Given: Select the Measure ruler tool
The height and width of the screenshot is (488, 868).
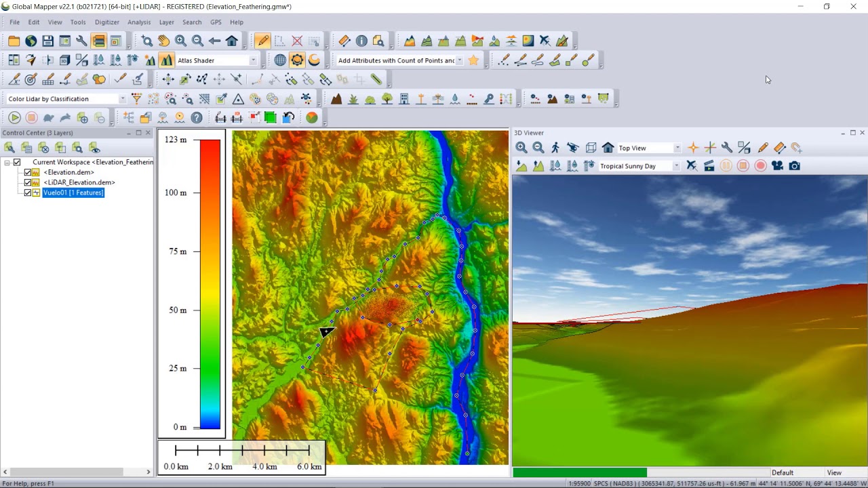Looking at the screenshot, I should pos(344,41).
